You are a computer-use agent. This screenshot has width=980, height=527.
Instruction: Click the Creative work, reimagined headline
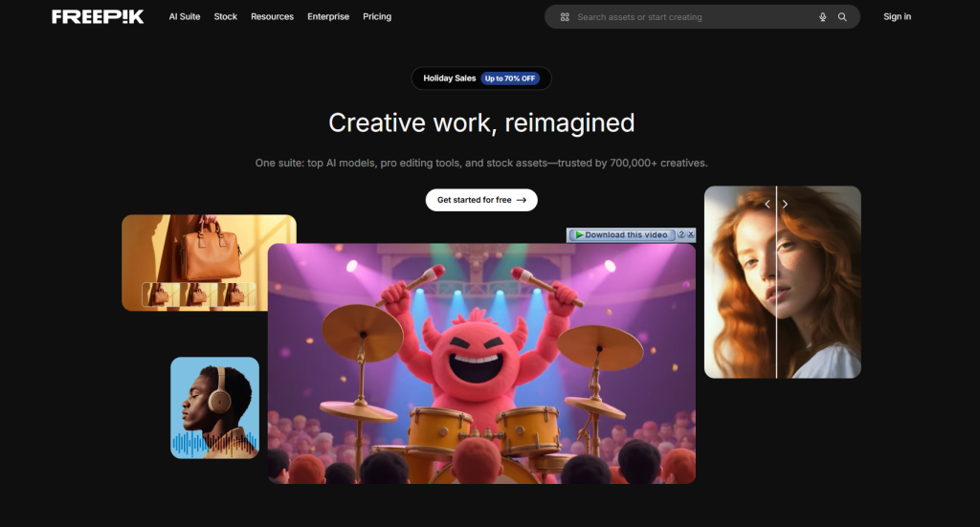coord(481,123)
